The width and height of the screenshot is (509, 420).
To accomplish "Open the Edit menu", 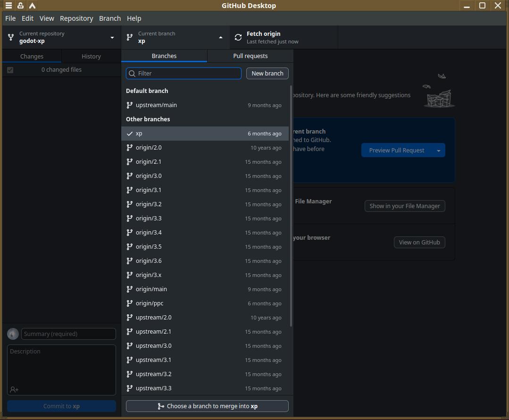I will click(27, 18).
